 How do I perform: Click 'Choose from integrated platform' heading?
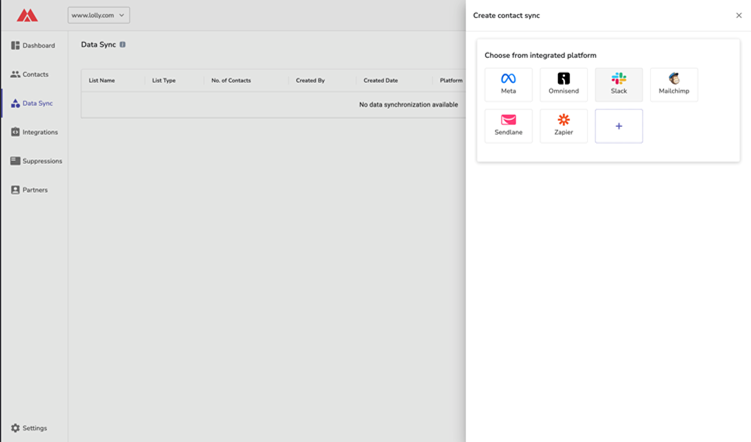(540, 56)
